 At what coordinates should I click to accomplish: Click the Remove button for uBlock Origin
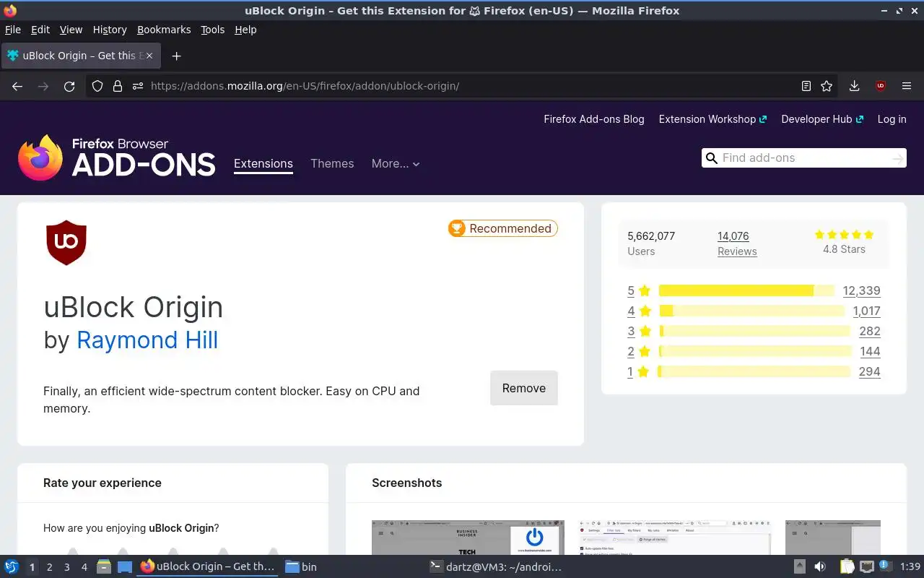pos(524,388)
